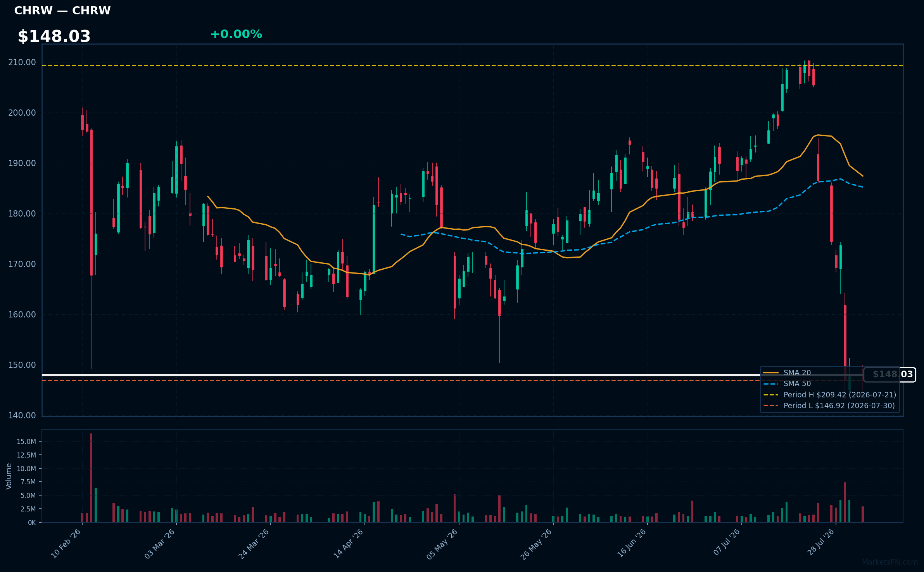The image size is (924, 572).
Task: Click the 2.5M volume axis label
Action: [x=28, y=509]
